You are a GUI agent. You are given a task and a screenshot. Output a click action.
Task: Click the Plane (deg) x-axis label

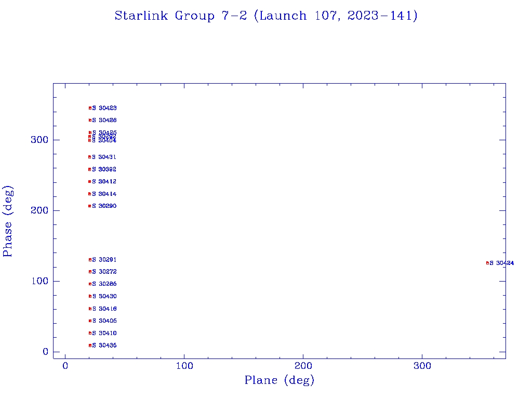tap(280, 381)
